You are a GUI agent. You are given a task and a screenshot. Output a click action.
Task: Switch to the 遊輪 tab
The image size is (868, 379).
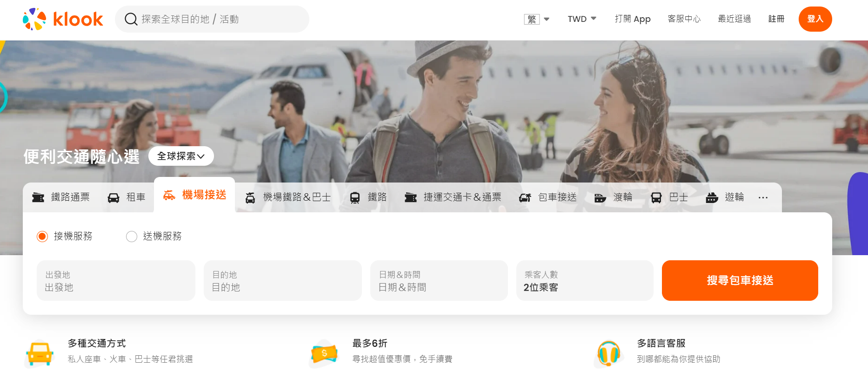[725, 197]
